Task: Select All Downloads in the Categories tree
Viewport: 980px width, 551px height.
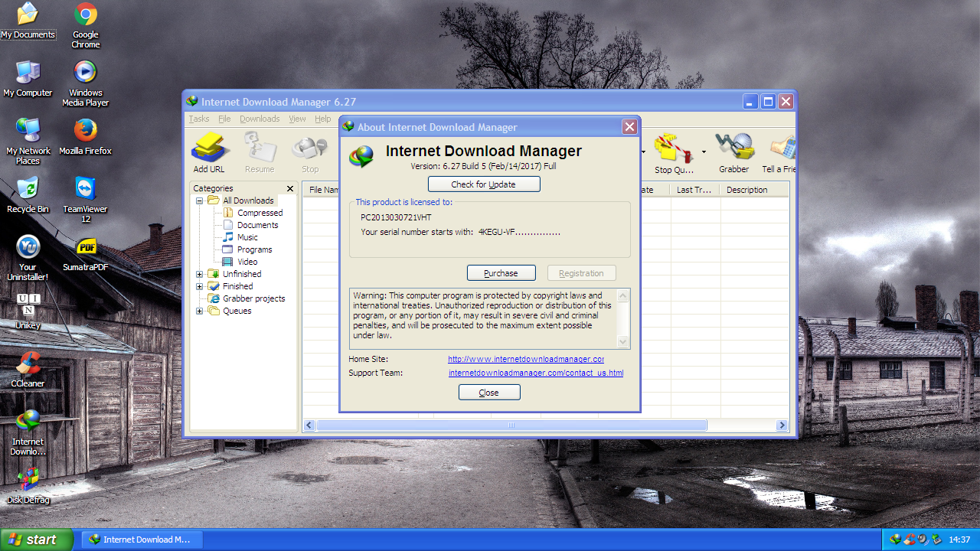Action: pyautogui.click(x=248, y=201)
